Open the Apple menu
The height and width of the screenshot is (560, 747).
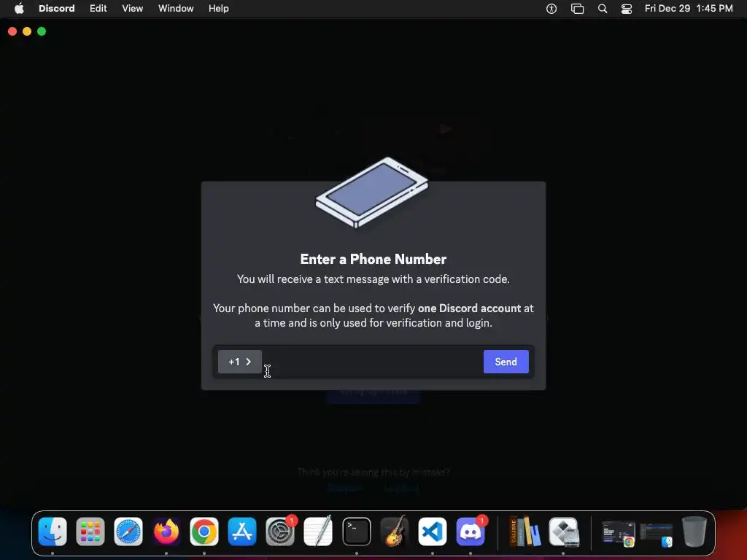click(x=18, y=9)
